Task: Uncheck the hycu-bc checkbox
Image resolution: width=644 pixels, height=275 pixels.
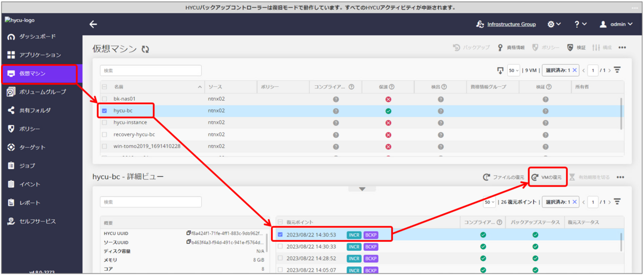Action: pyautogui.click(x=104, y=110)
